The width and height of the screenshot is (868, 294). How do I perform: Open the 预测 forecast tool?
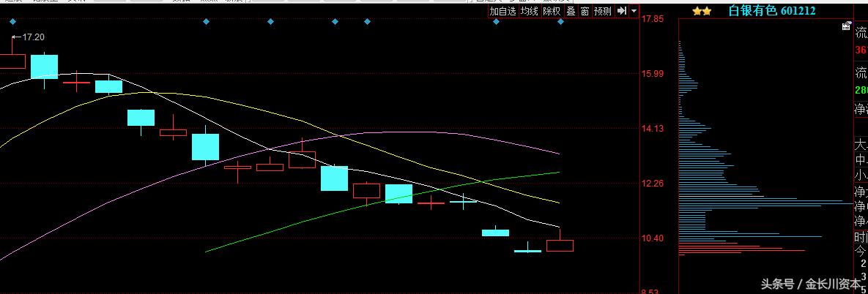point(603,11)
